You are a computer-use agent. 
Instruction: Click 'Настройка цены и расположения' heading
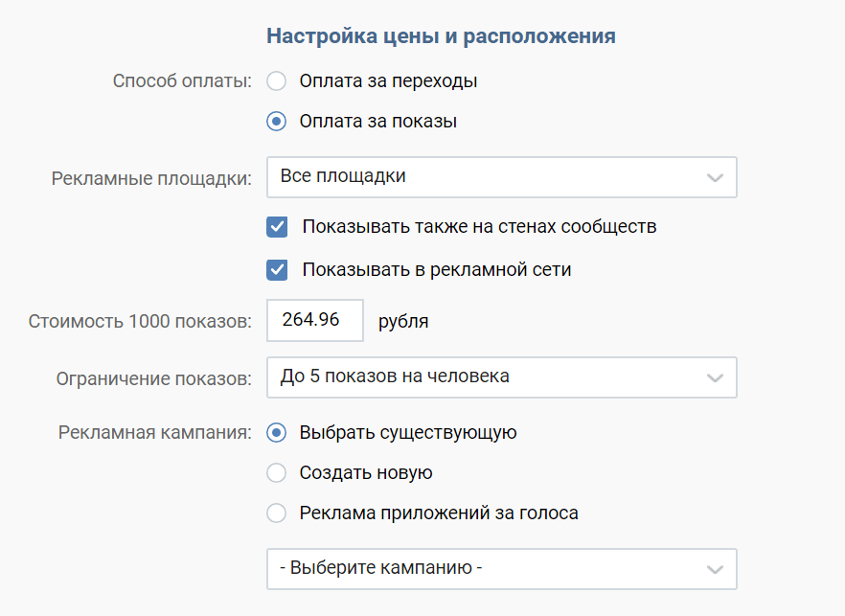pyautogui.click(x=441, y=36)
